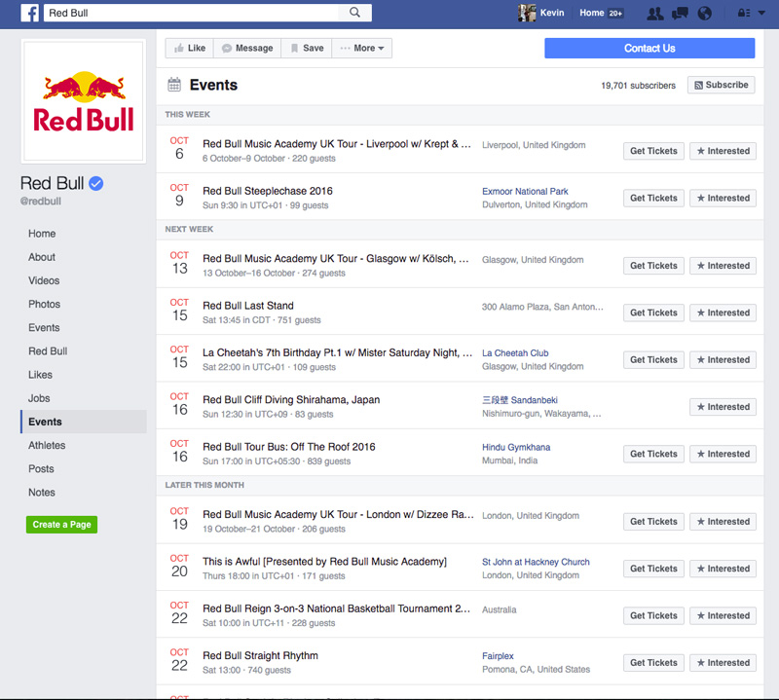Mark Interested for the Glasgow Music Academy event
The height and width of the screenshot is (700, 779).
(x=723, y=266)
